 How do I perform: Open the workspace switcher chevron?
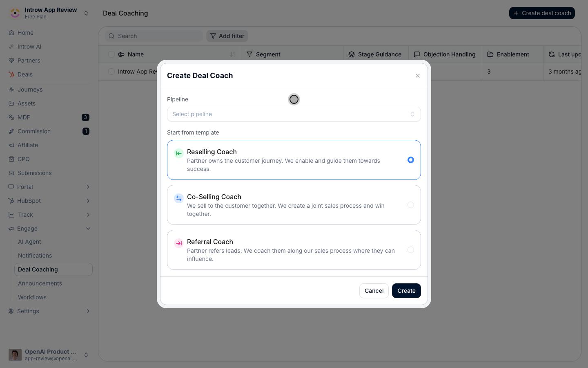tap(86, 13)
